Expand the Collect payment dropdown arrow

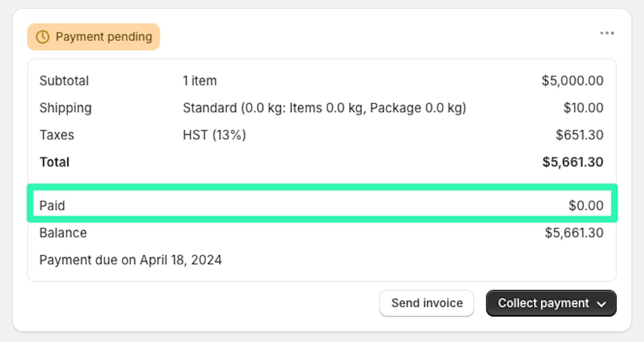[x=602, y=304]
